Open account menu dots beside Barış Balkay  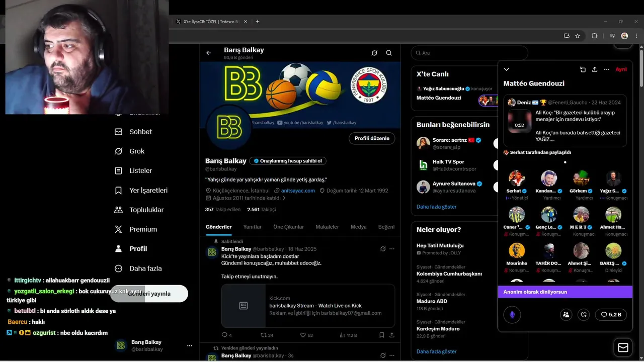point(190,345)
